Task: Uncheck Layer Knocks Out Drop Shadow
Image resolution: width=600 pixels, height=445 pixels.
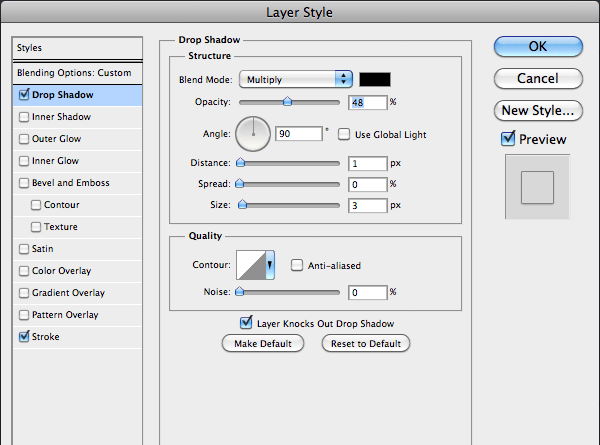Action: click(x=246, y=323)
